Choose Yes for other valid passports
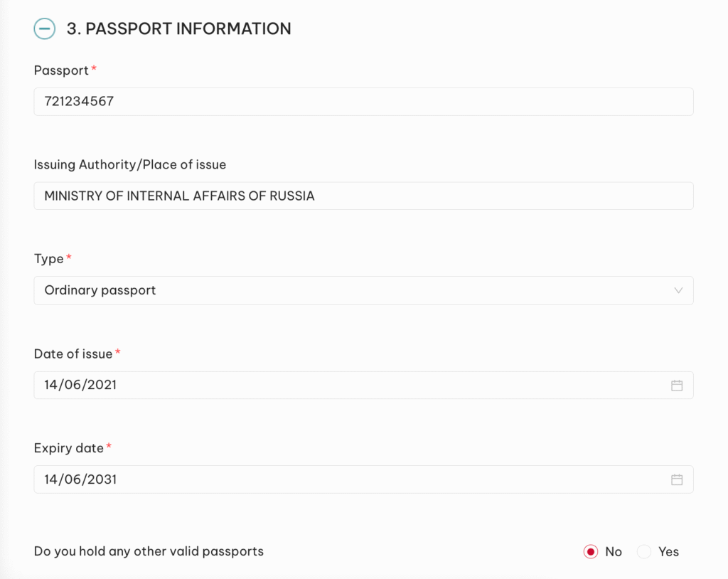 click(644, 551)
